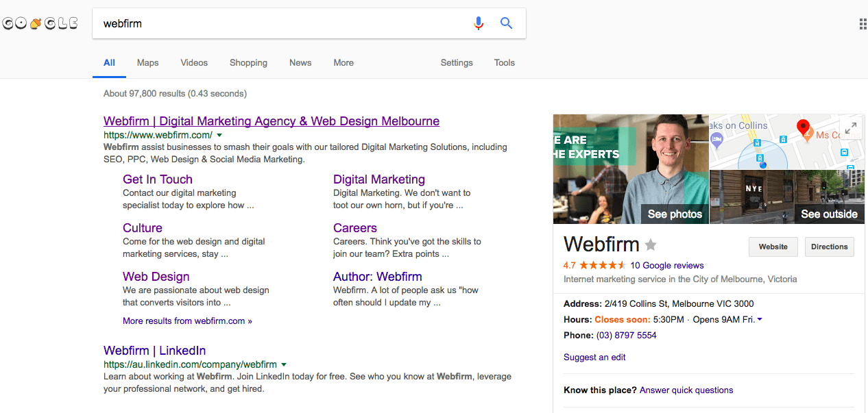
Task: Open the Author: Webfirm sitelink
Action: point(378,277)
